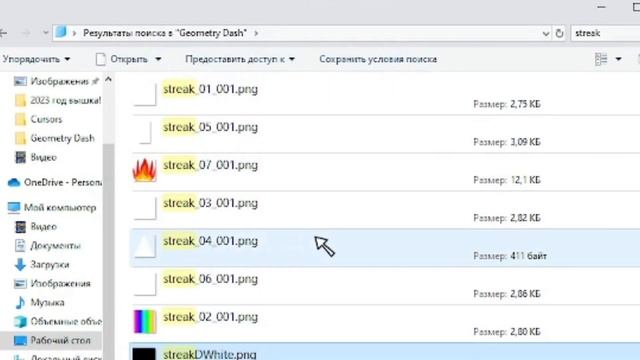Viewport: 640px width, 360px height.
Task: Open the Упорядочить menu
Action: (36, 59)
